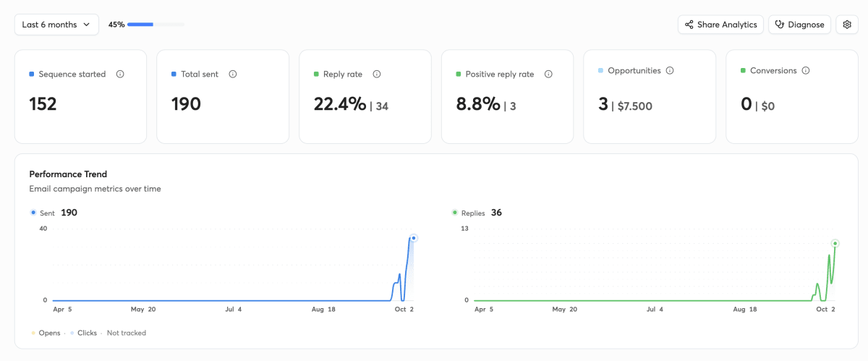Click the $0 conversions amount
The width and height of the screenshot is (868, 361).
pos(767,106)
